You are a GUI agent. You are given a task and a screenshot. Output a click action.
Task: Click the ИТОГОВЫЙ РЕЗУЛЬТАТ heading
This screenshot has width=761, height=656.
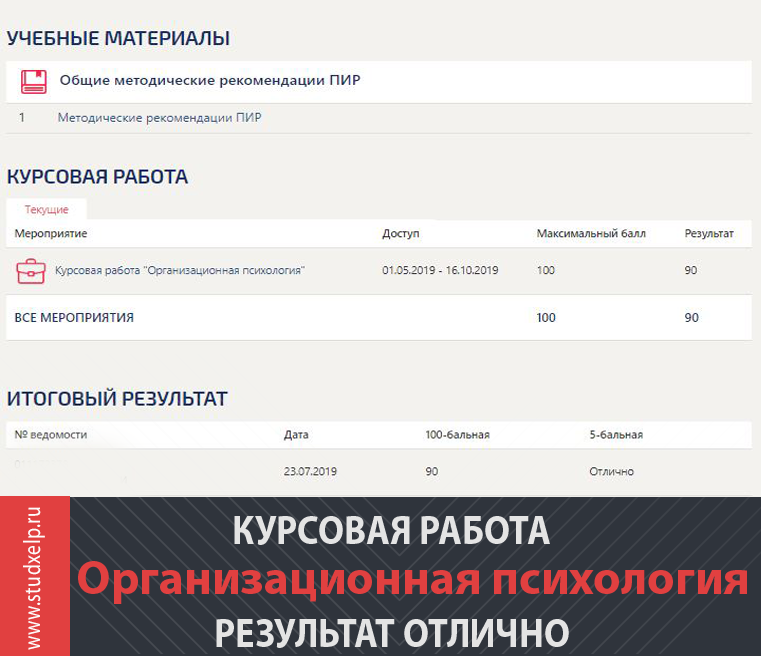point(117,398)
